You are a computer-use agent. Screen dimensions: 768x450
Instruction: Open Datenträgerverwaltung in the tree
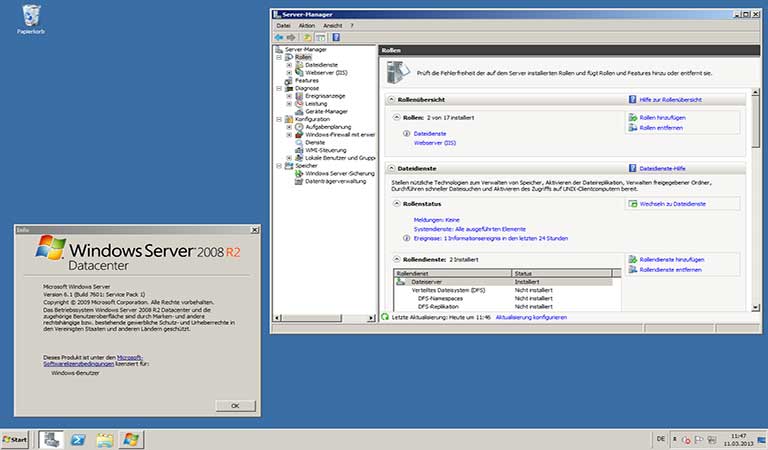click(x=336, y=181)
